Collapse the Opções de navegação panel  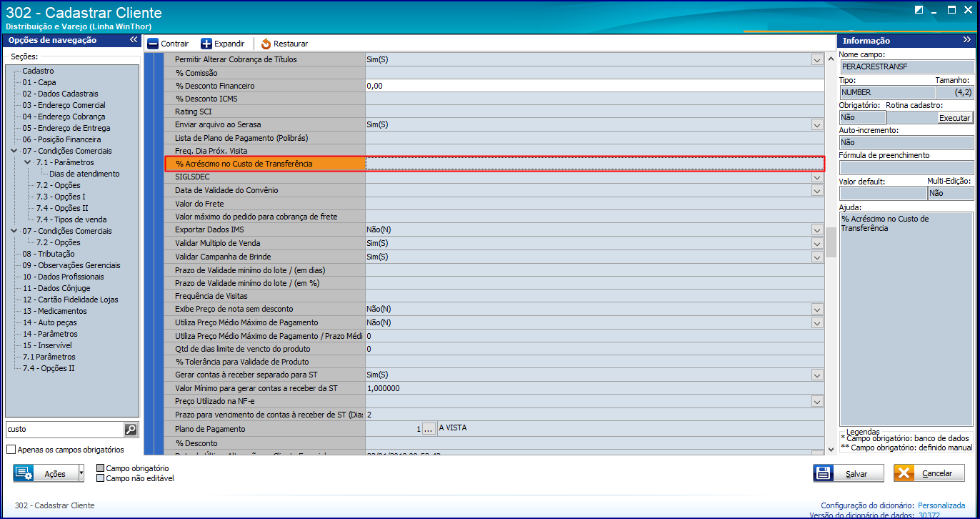click(133, 40)
